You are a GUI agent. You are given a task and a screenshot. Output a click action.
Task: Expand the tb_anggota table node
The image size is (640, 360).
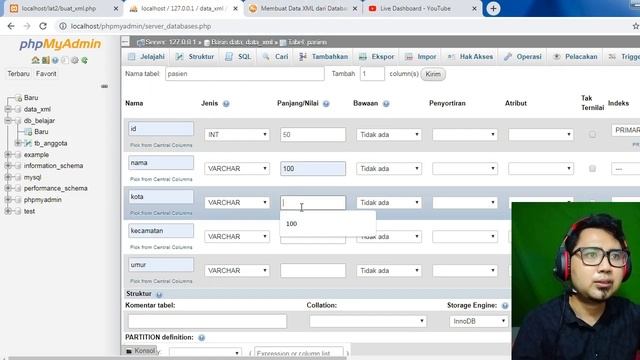coord(18,143)
